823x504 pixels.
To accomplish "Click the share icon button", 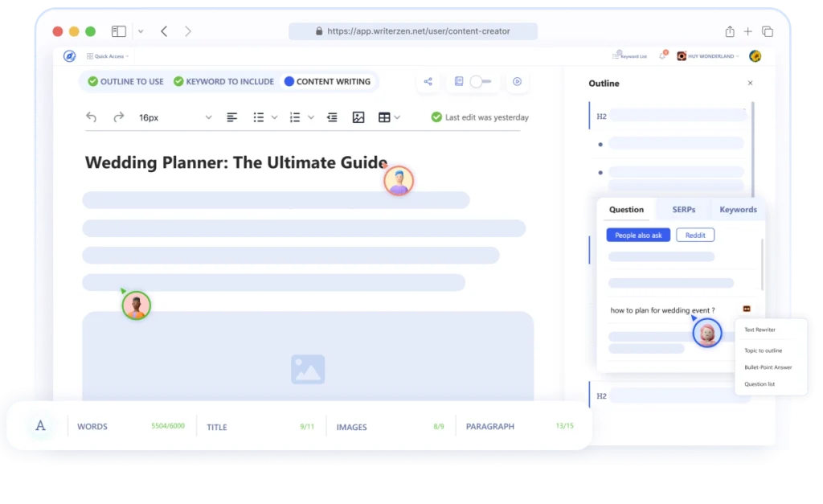I will click(x=428, y=81).
